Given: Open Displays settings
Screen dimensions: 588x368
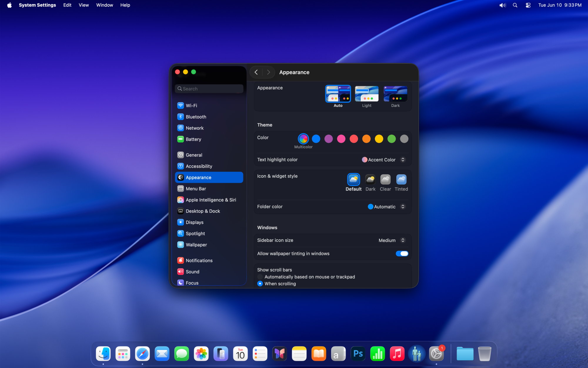Looking at the screenshot, I should point(209,222).
